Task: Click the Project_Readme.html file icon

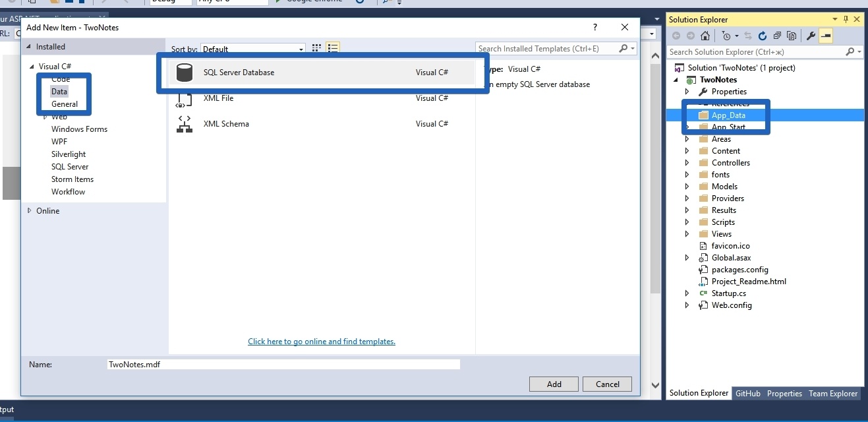Action: [703, 282]
